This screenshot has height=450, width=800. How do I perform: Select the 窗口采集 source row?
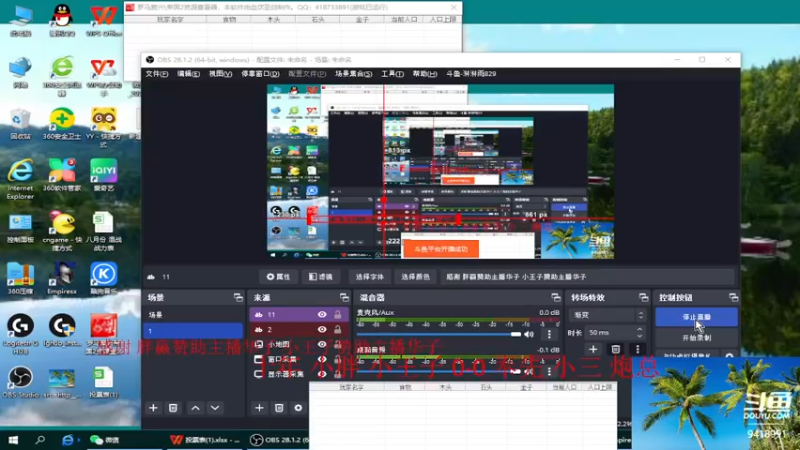[299, 359]
